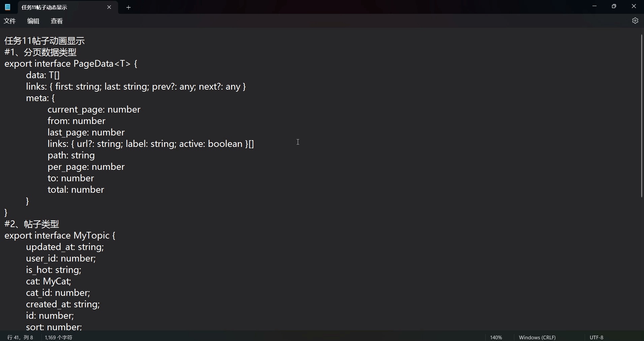
Task: Open the 编辑 menu
Action: coord(33,21)
